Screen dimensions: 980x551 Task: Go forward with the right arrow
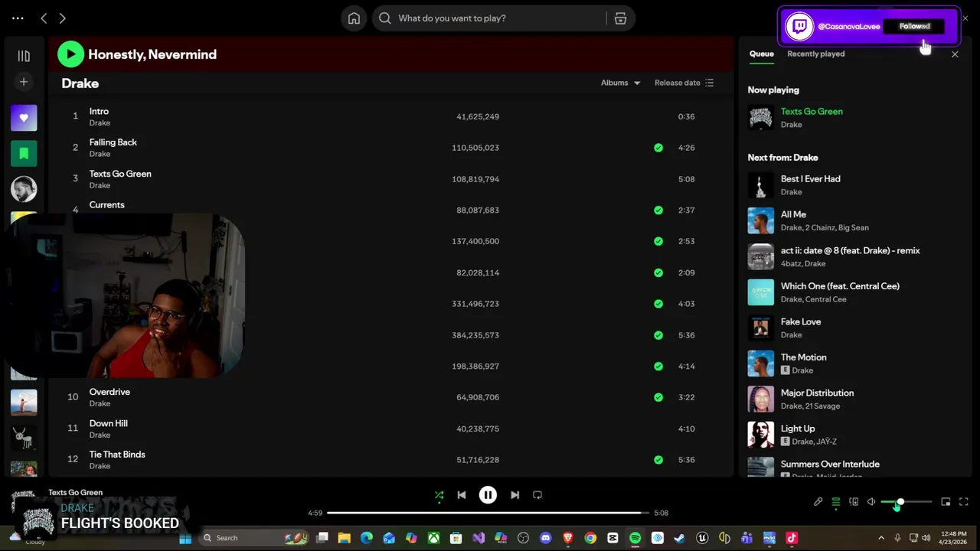click(x=62, y=18)
